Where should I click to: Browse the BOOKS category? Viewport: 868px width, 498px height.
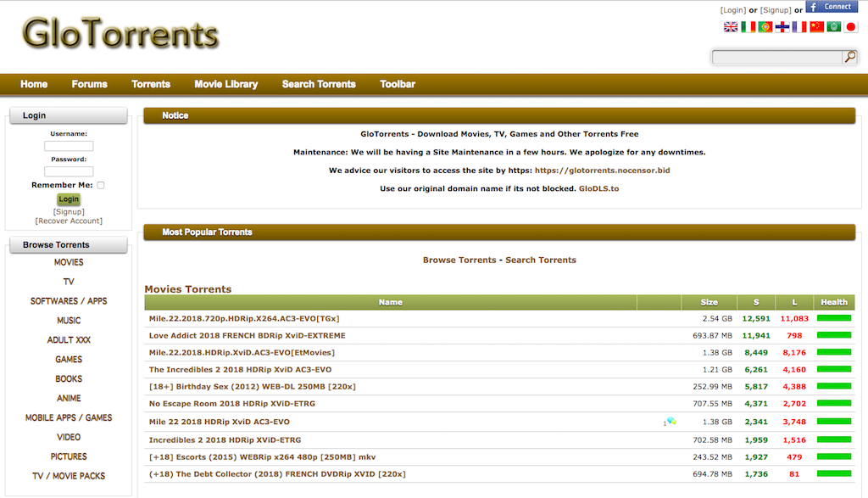pos(69,378)
